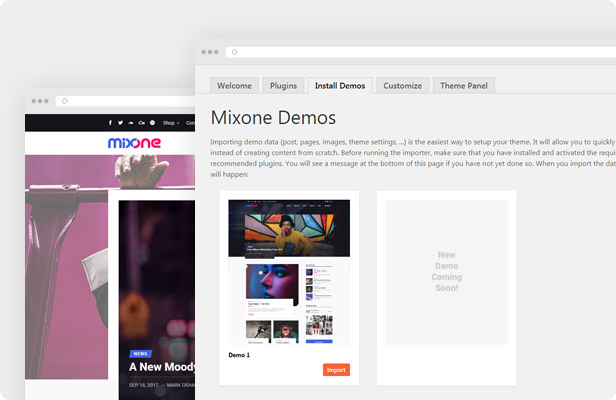Image resolution: width=616 pixels, height=400 pixels.
Task: Click the Mixcloud icon in the Mixone top bar
Action: click(x=141, y=123)
